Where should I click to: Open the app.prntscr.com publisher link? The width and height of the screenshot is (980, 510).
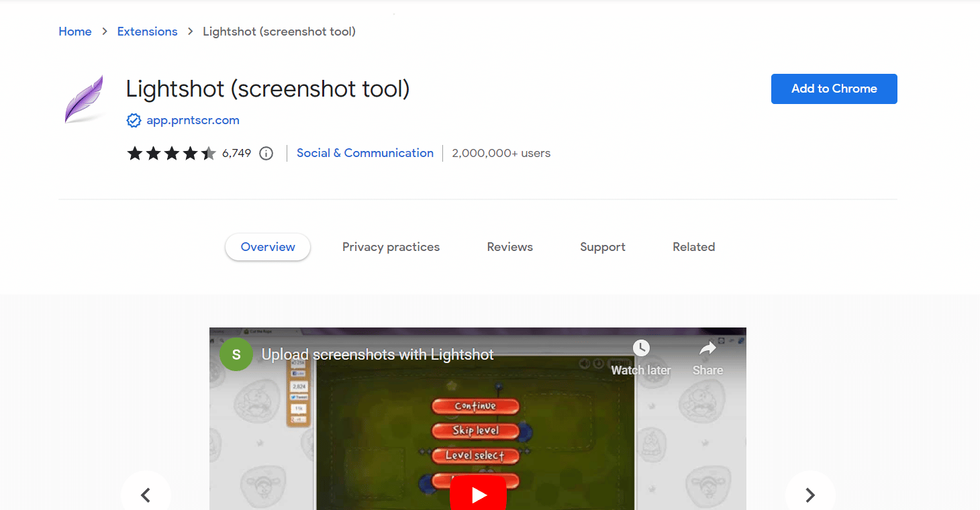193,121
